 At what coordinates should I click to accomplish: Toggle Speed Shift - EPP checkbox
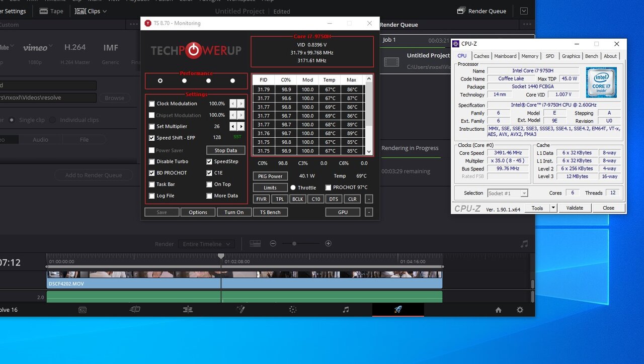[152, 138]
